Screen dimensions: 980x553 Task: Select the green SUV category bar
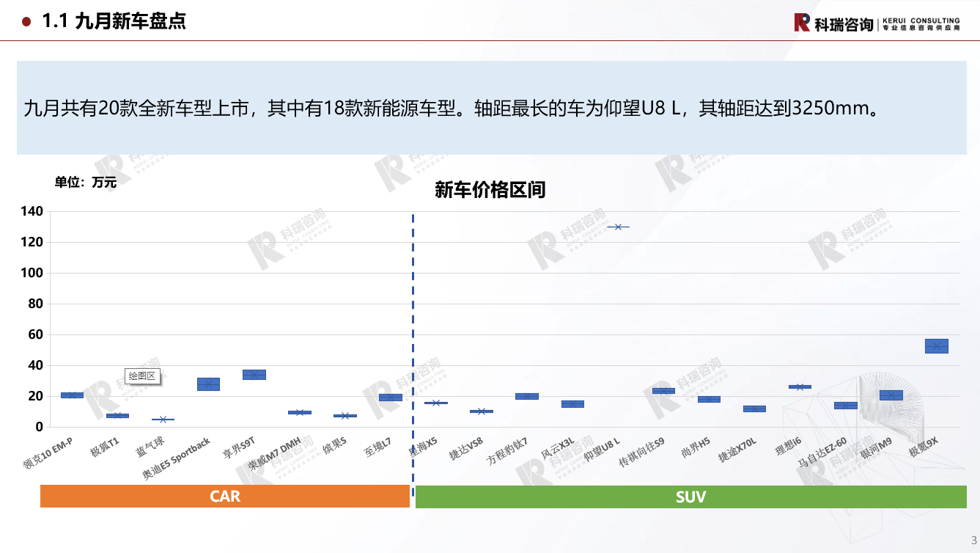click(x=690, y=497)
